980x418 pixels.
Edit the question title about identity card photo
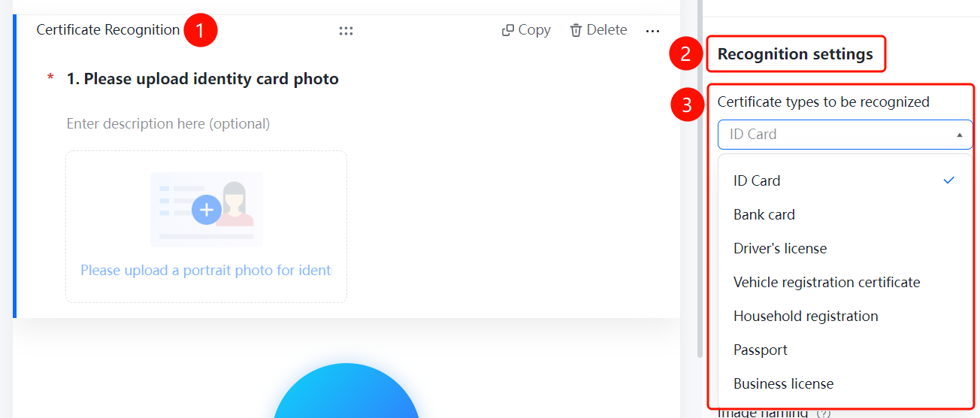[203, 79]
